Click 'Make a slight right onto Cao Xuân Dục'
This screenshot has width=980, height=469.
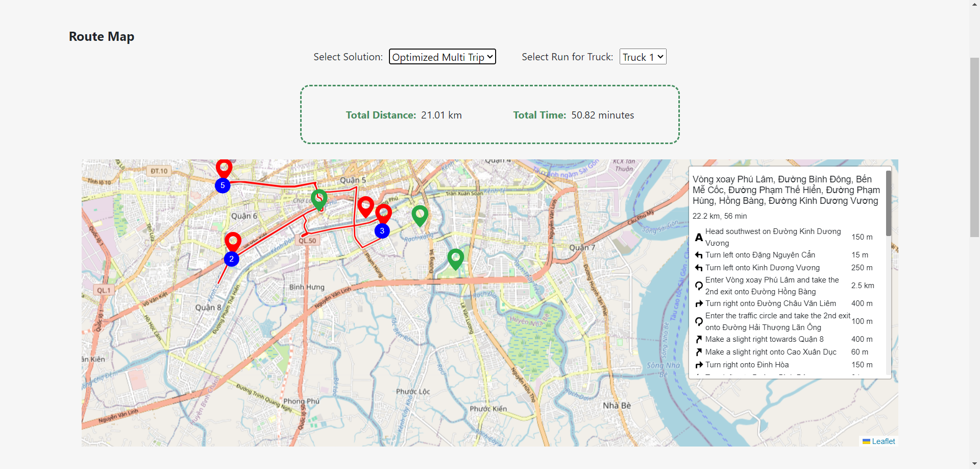click(771, 352)
